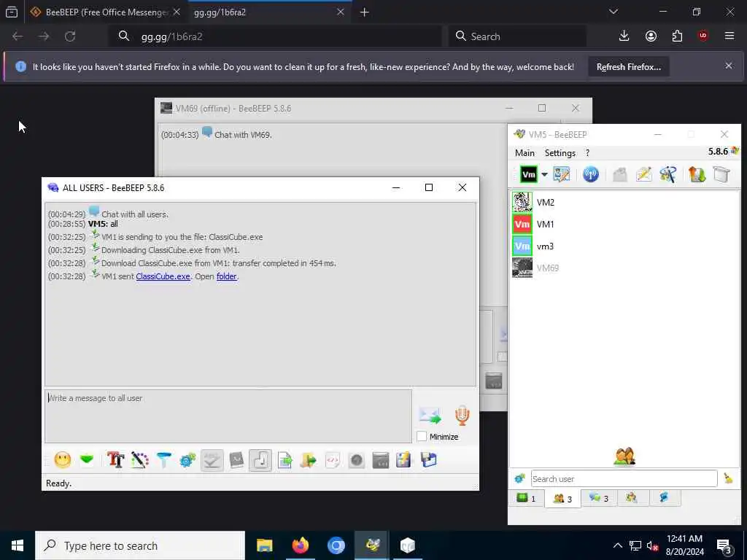Viewport: 747px width, 560px height.
Task: Click the two-people icon above search box
Action: [x=624, y=456]
